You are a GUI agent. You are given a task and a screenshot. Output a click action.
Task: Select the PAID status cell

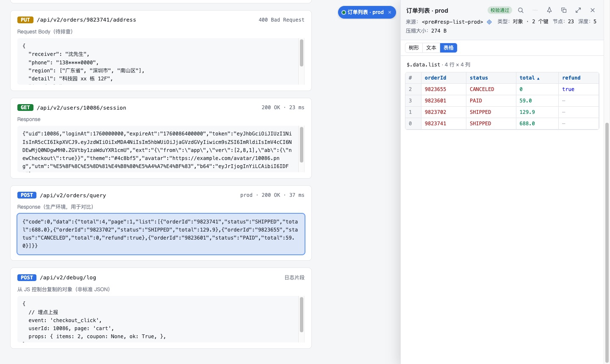pyautogui.click(x=491, y=101)
